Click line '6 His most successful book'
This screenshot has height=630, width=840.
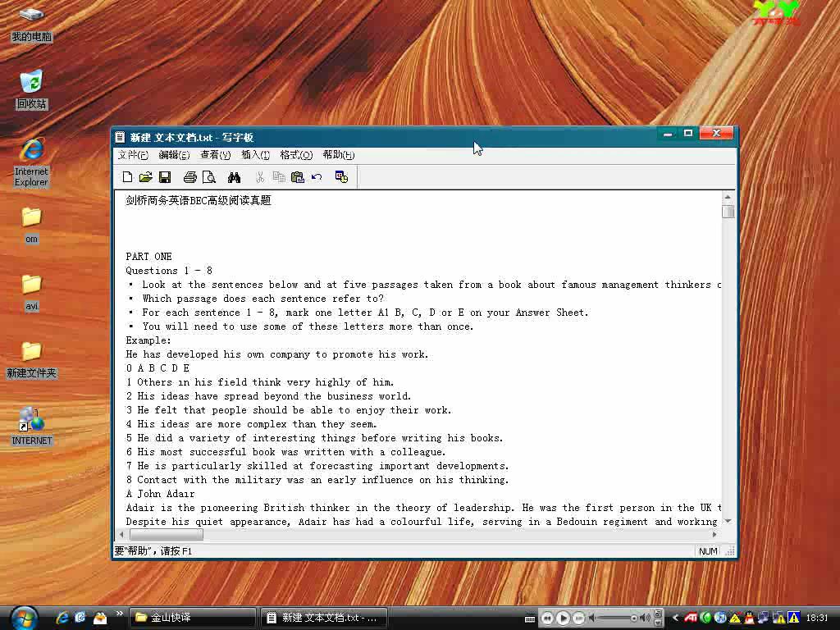point(285,452)
